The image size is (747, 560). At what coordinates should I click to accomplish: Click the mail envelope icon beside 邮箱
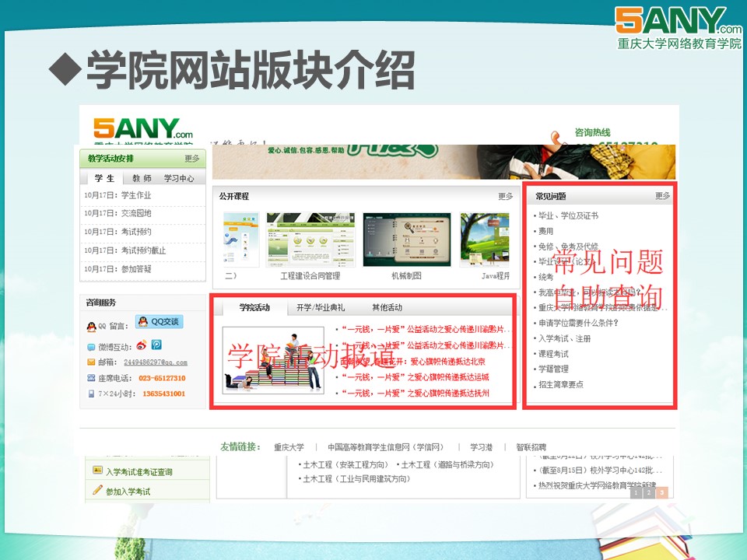point(91,362)
